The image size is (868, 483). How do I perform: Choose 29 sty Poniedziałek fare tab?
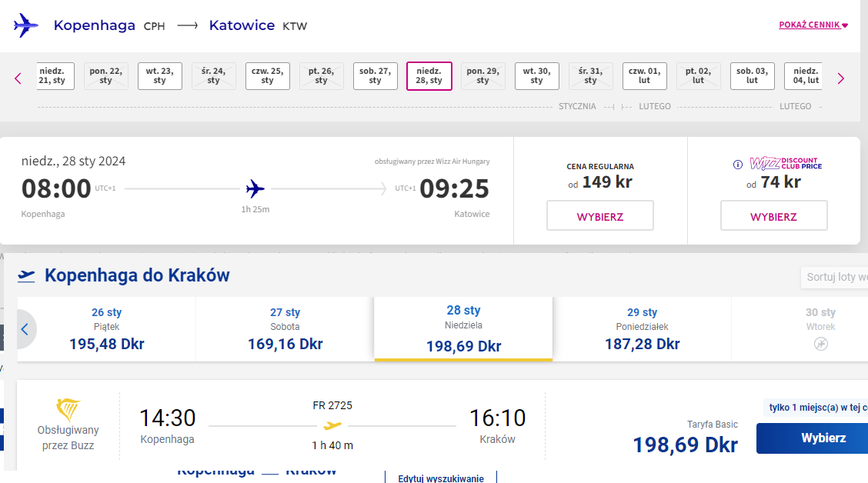point(642,329)
